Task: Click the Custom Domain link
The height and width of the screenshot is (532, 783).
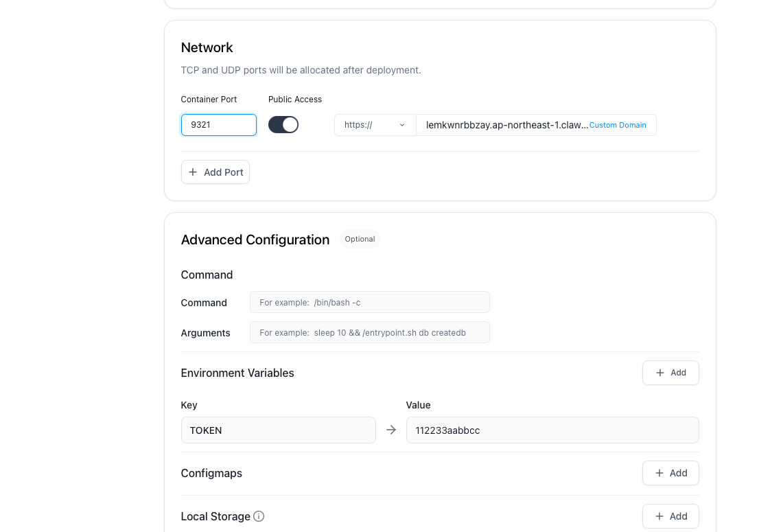Action: 618,125
